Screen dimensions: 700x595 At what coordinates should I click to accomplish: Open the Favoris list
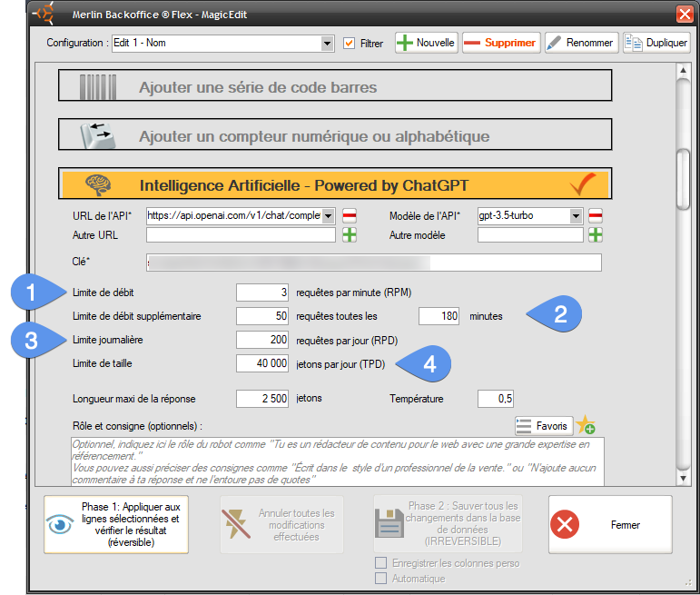pyautogui.click(x=544, y=426)
